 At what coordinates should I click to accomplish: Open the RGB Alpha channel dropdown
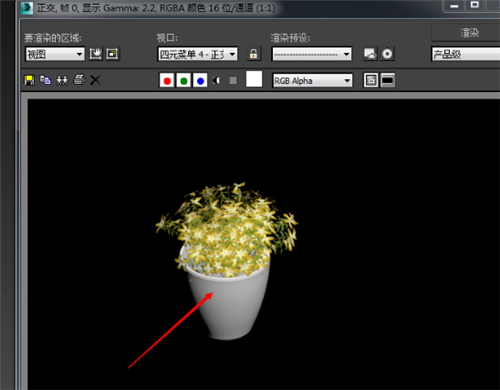[312, 81]
